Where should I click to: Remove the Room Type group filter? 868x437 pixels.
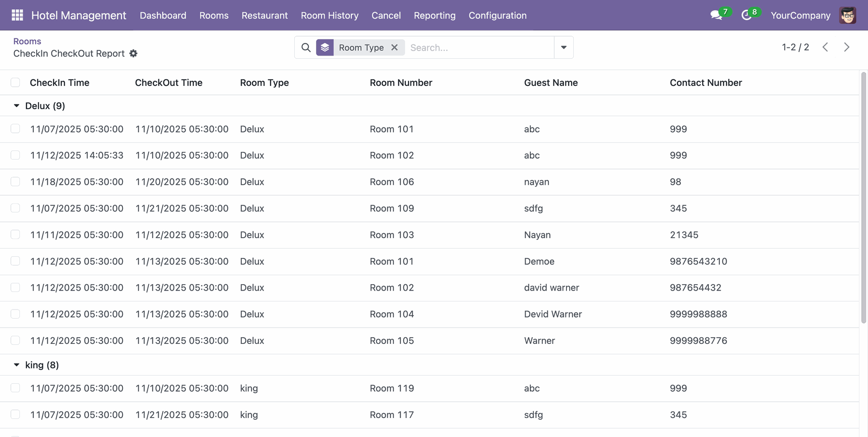tap(395, 47)
